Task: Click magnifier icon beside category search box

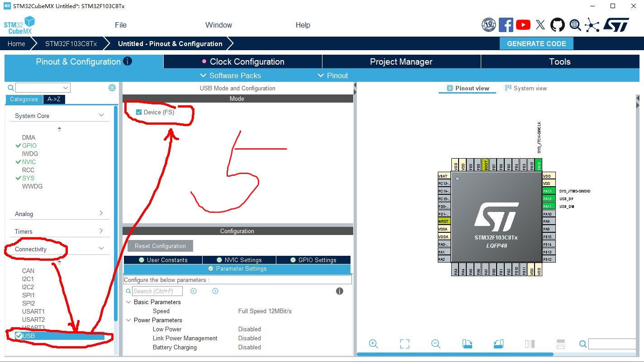Action: click(11, 88)
